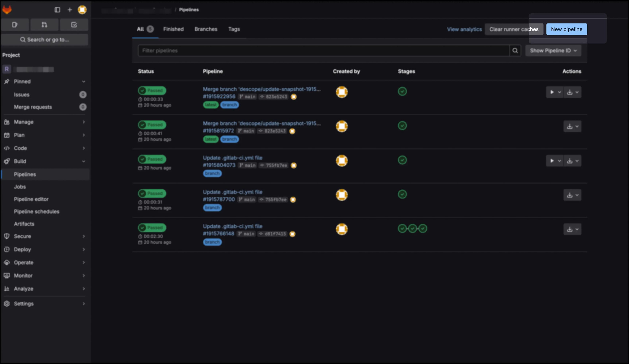Screen dimensions: 629x364
Task: Switch to the Branches tab
Action: (x=206, y=29)
